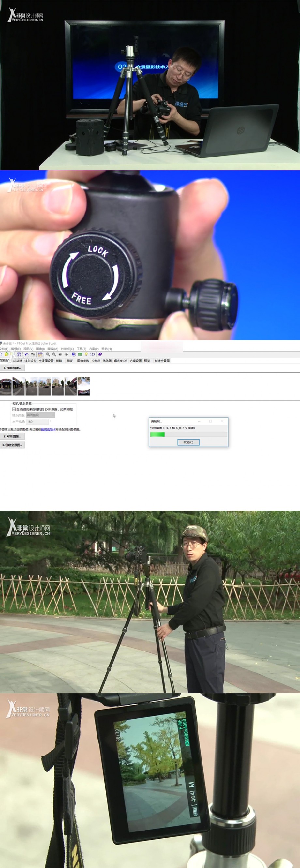Open the 工具(T) menu
This screenshot has width=300, height=868.
(x=81, y=349)
